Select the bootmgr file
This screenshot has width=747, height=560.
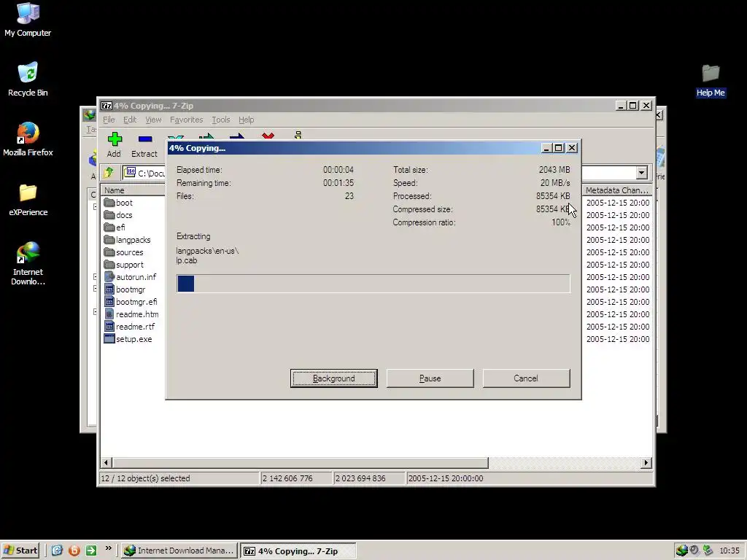[x=124, y=289]
